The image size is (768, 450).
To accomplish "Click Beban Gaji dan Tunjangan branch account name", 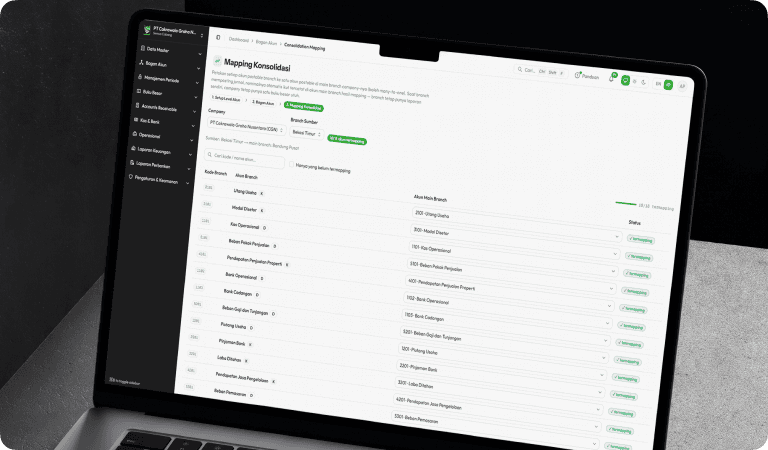I will tap(245, 310).
